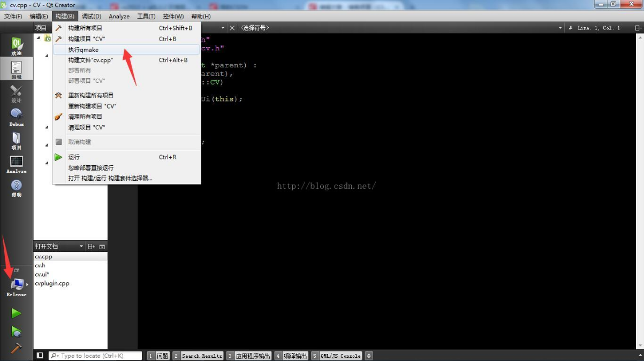Collapse the top project tree node

pos(38,38)
